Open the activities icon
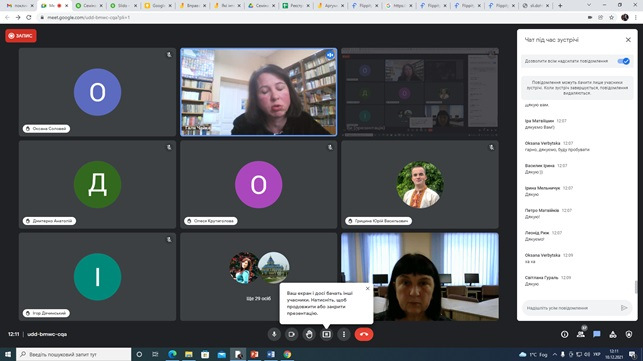 [613, 334]
